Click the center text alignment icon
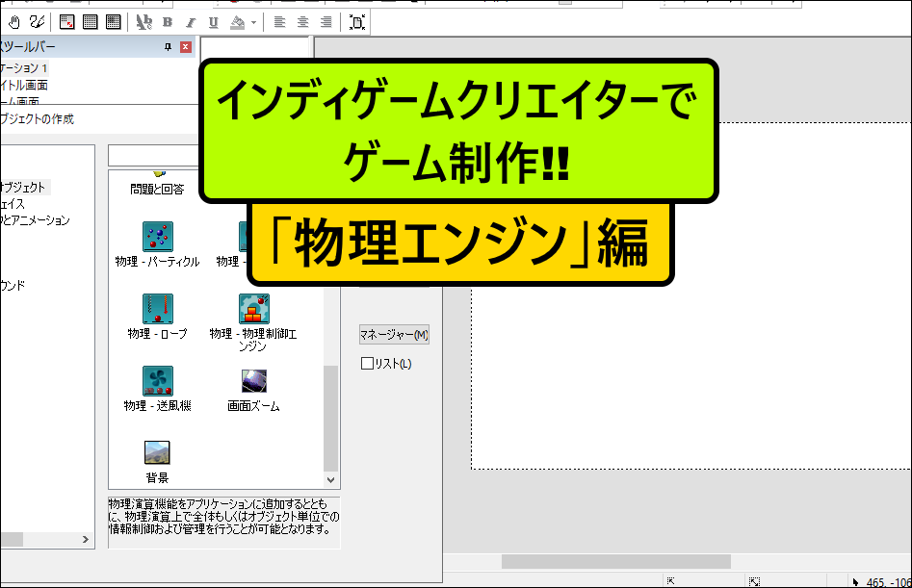The height and width of the screenshot is (588, 912). [x=302, y=21]
